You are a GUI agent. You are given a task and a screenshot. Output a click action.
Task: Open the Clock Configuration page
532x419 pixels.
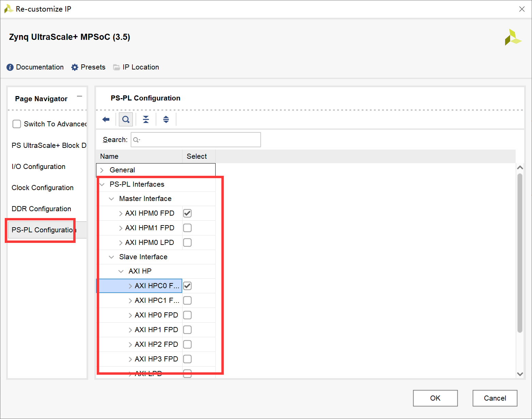coord(43,188)
